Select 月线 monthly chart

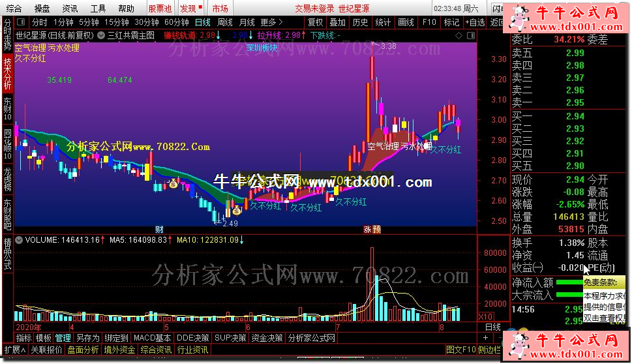247,22
